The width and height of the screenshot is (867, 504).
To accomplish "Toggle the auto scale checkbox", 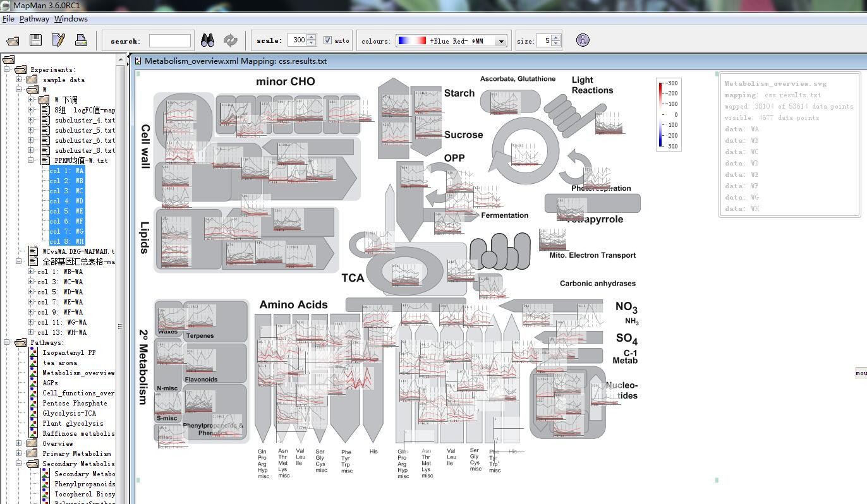I will point(327,40).
